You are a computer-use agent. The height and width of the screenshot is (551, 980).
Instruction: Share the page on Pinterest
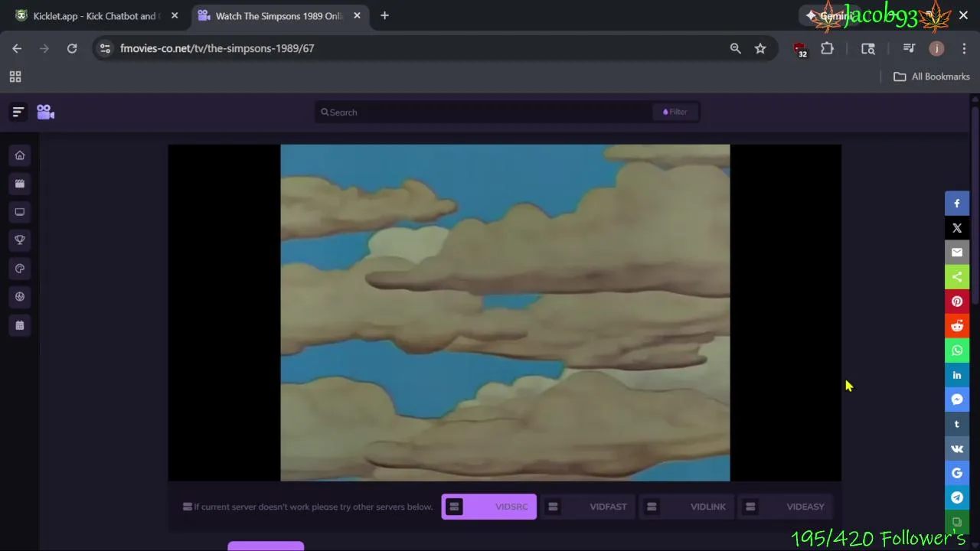[957, 302]
